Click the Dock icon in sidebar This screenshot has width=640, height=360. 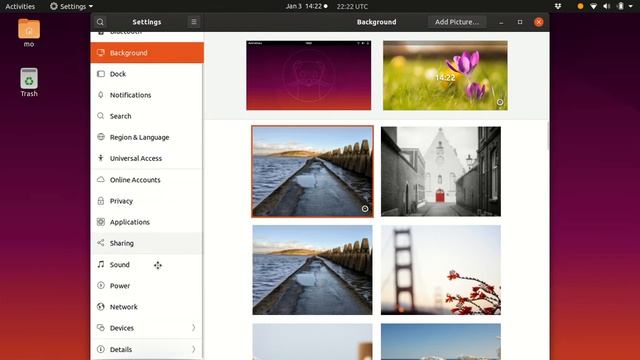101,74
